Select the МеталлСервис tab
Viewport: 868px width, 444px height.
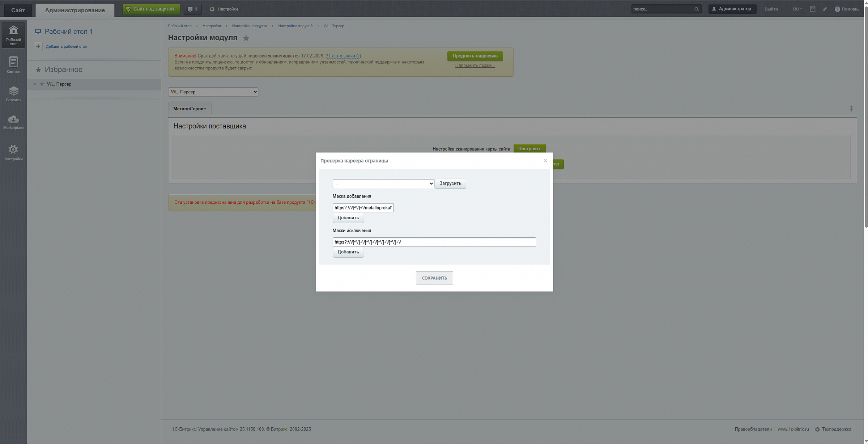[190, 109]
